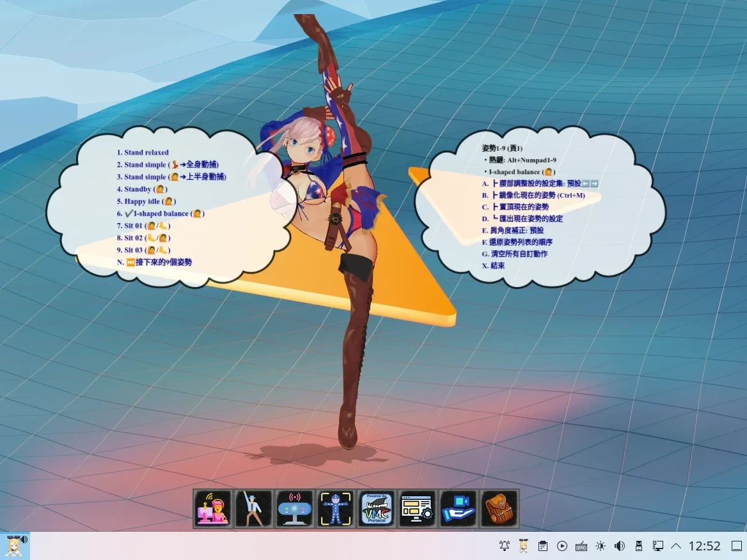Click the streamer desk icon in bottom toolbar
The height and width of the screenshot is (560, 747).
pos(213,509)
